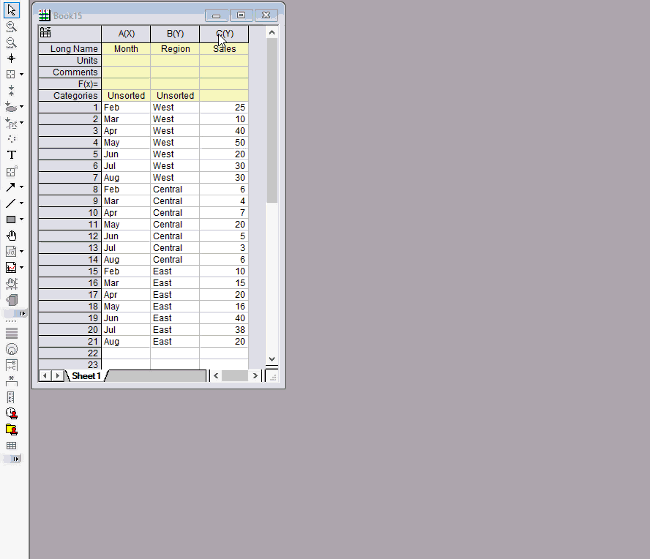The width and height of the screenshot is (650, 559).
Task: Click the date-time stamp icon
Action: [x=12, y=413]
